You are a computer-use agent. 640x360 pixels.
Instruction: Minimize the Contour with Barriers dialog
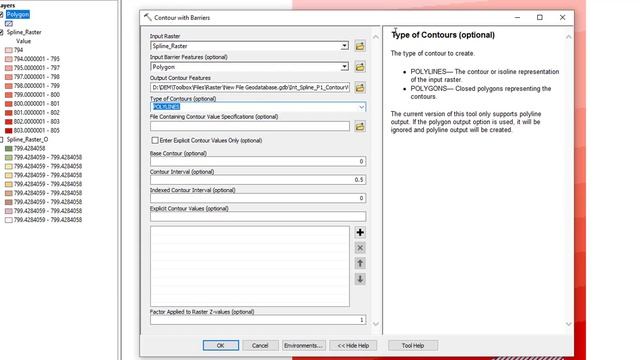click(517, 17)
